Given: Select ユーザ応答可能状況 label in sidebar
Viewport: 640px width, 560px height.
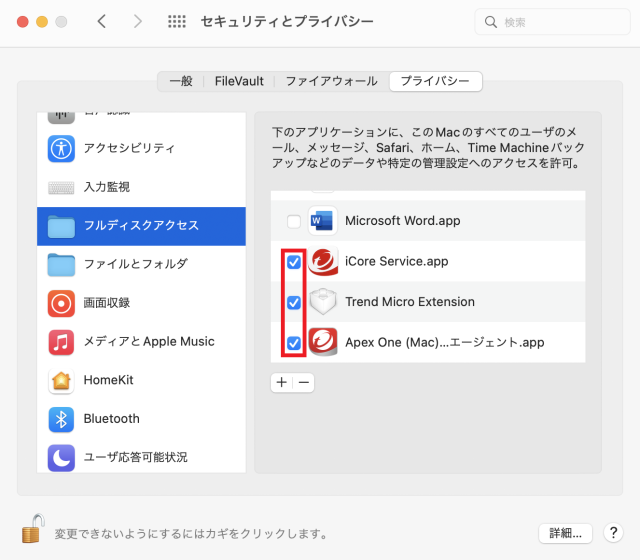Looking at the screenshot, I should [136, 457].
